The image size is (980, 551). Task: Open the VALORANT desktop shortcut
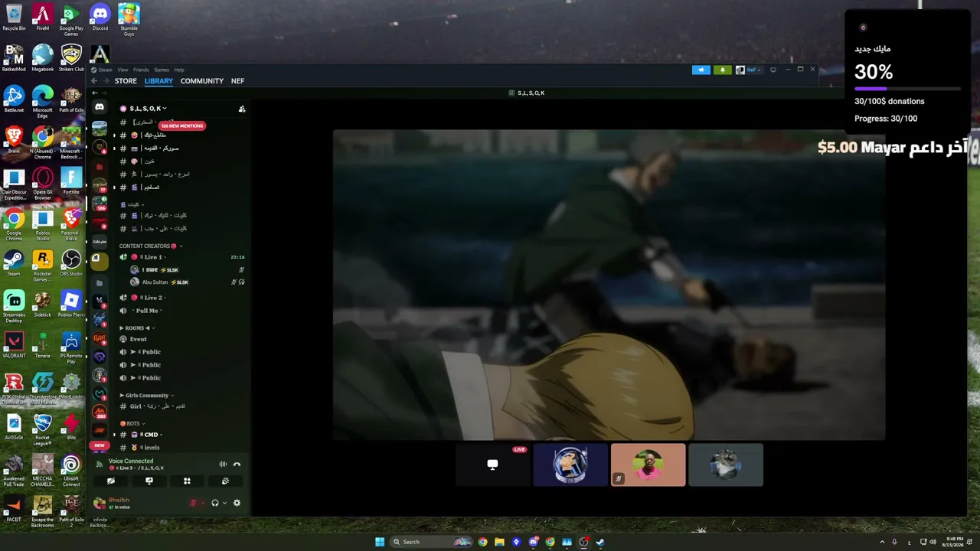[x=14, y=345]
